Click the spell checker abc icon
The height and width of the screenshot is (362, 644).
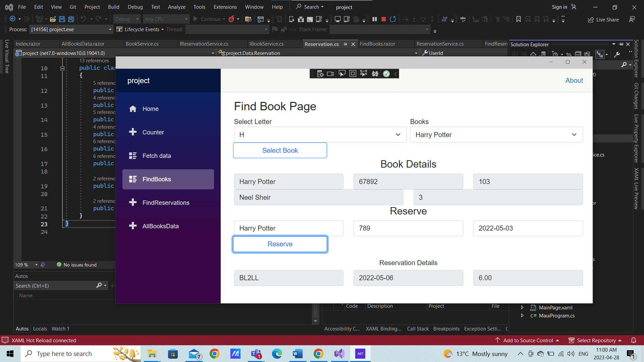point(463,19)
